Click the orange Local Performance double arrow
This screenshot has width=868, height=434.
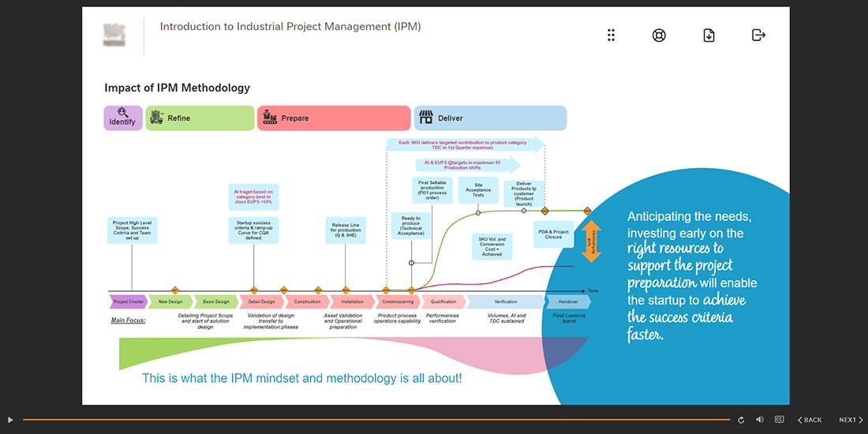[592, 241]
